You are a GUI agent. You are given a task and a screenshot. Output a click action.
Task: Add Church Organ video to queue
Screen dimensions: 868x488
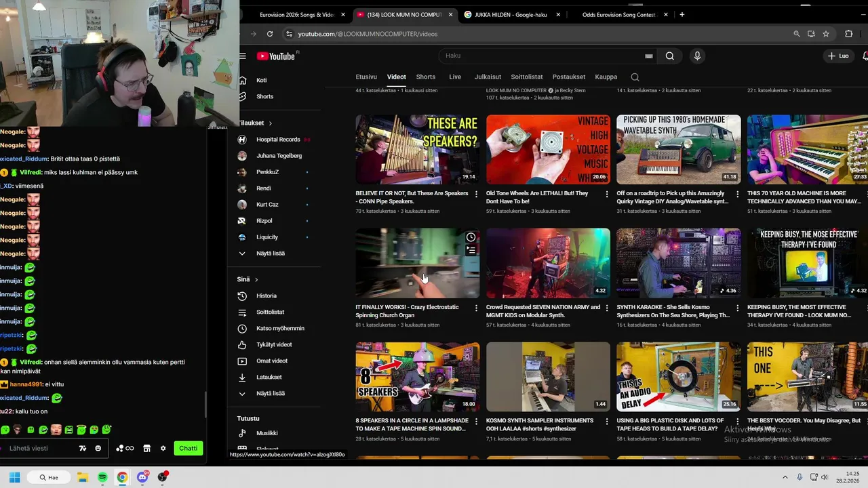click(471, 250)
